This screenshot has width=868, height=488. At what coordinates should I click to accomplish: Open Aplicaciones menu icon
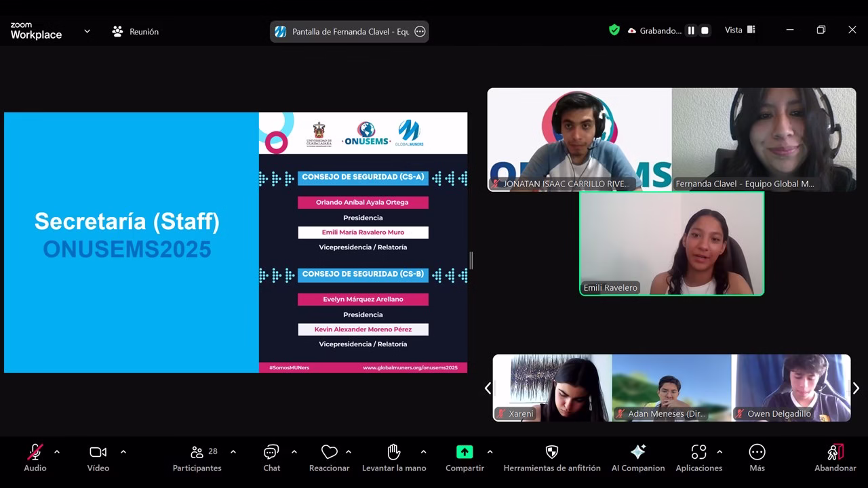click(698, 453)
